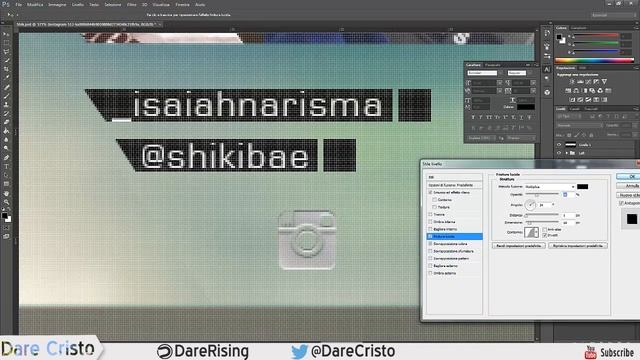Open anti-aliasing dropdown in Character panel
This screenshot has width=640, height=360.
520,138
